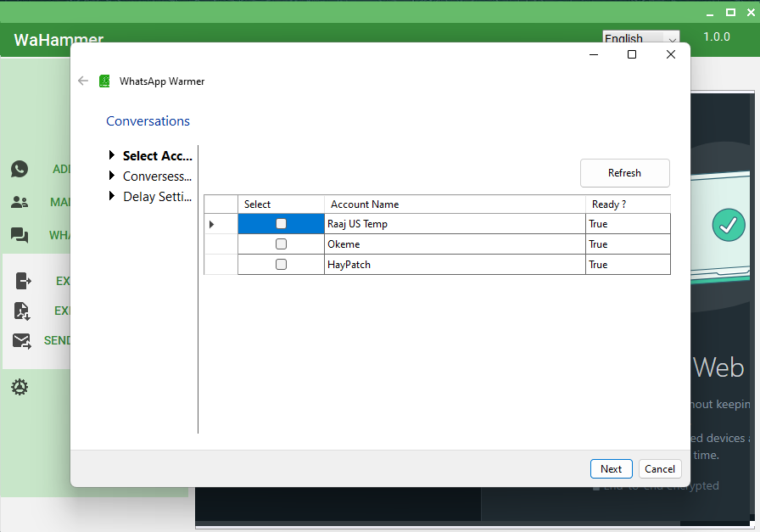This screenshot has width=760, height=532.
Task: Go to the Conversations step item
Action: point(156,176)
